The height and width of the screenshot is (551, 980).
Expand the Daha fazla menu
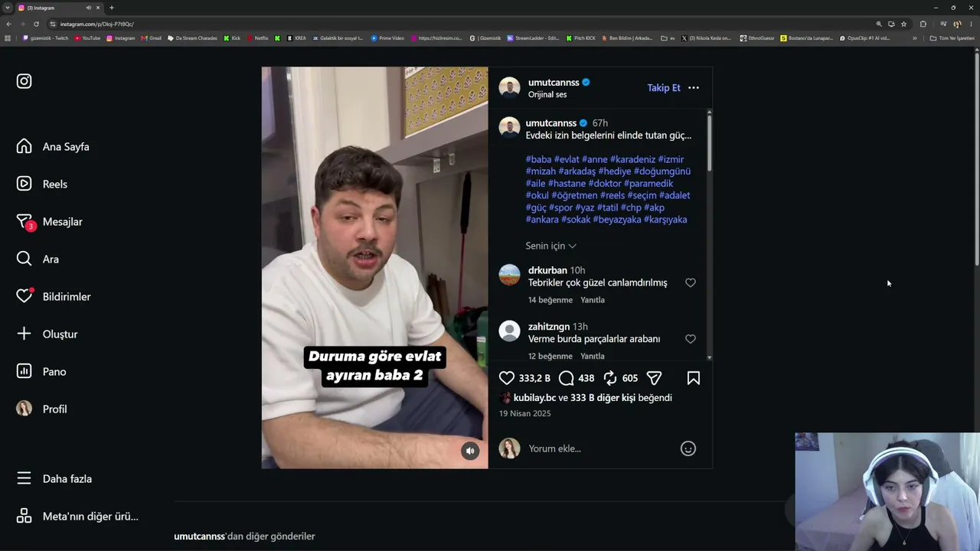point(54,479)
